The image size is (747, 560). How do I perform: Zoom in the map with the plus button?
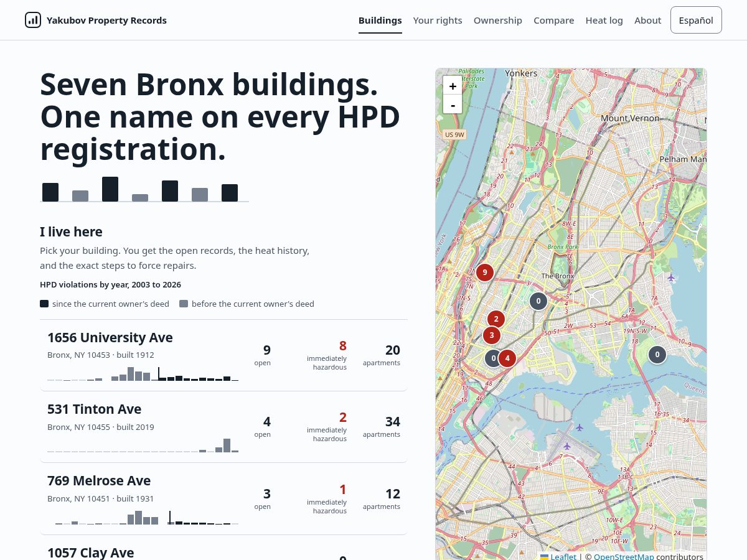click(x=453, y=86)
